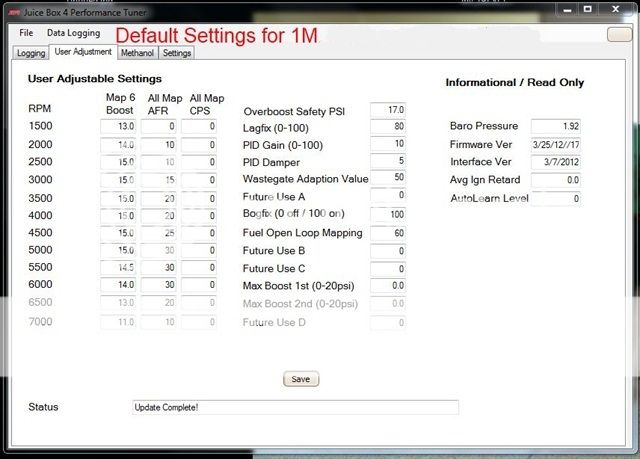Click All Map AFR field for 4500 RPM
The width and height of the screenshot is (640, 459).
point(159,233)
